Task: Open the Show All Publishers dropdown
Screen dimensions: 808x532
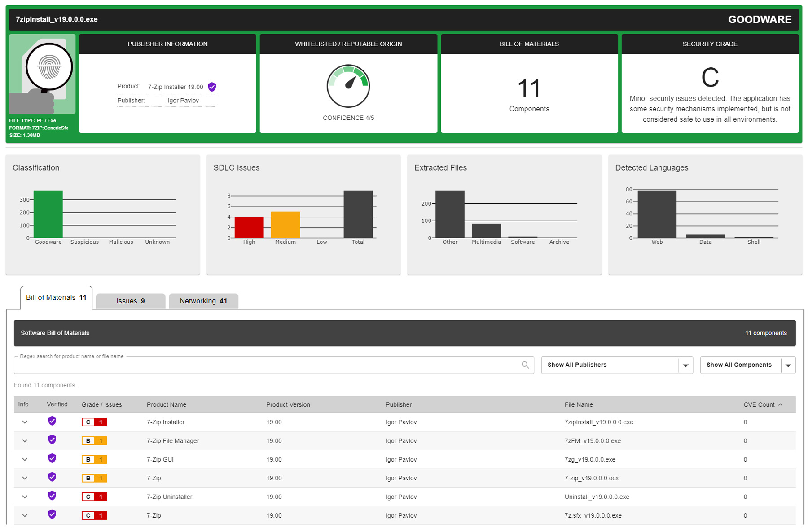Action: point(617,365)
